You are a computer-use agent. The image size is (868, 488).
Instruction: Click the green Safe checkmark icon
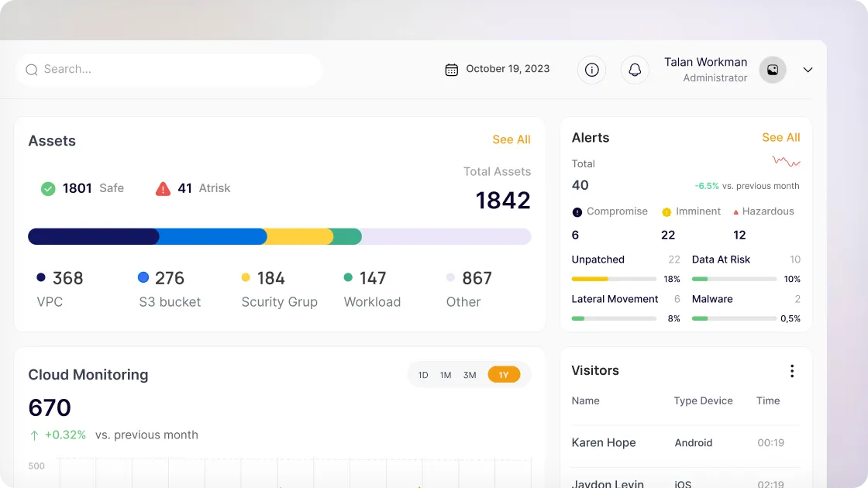click(x=48, y=188)
